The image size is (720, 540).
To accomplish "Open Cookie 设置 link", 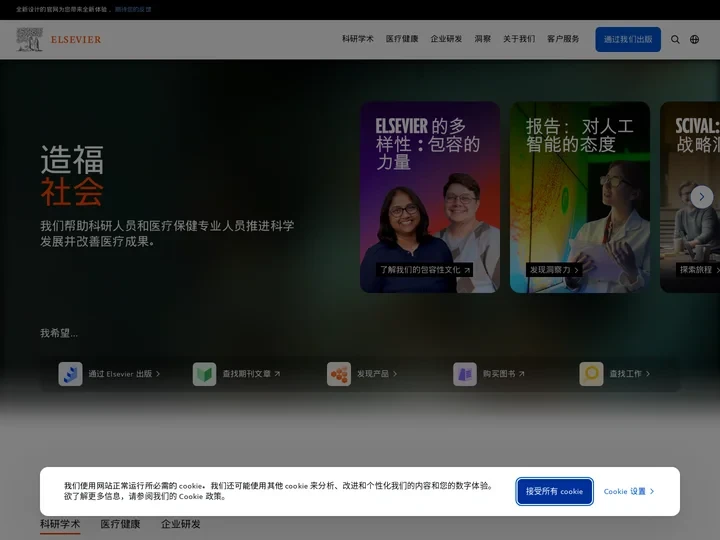I will click(x=629, y=491).
